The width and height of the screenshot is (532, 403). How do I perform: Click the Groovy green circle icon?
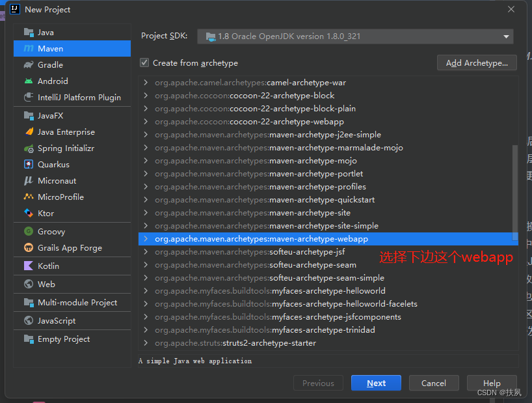coord(29,231)
